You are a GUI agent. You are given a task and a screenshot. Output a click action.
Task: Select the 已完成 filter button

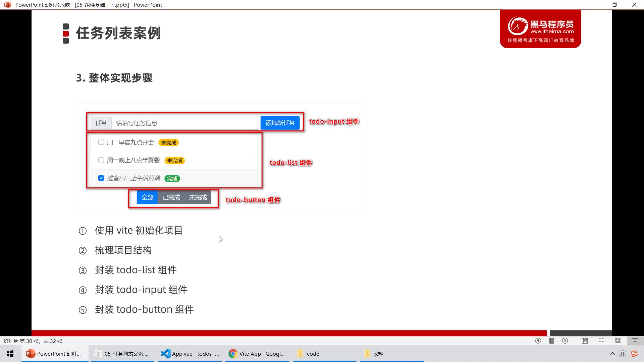[x=171, y=197]
